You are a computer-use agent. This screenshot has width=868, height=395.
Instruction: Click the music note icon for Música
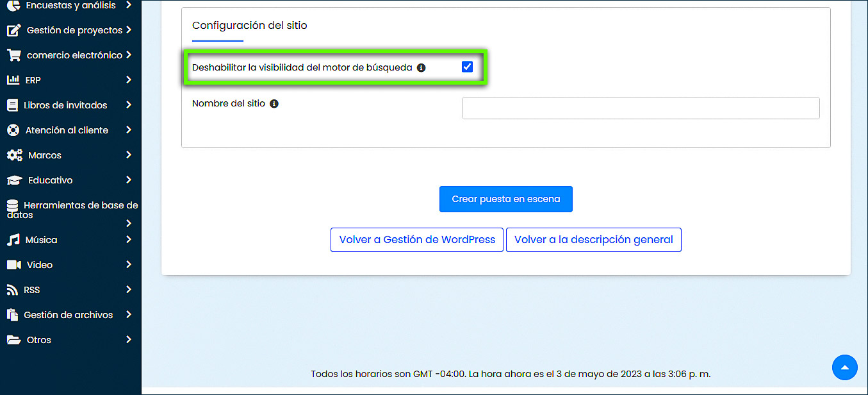pyautogui.click(x=13, y=240)
